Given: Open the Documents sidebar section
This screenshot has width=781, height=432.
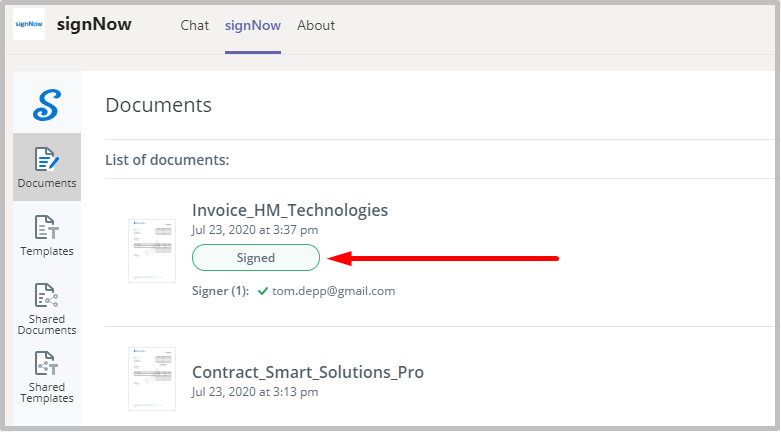Looking at the screenshot, I should tap(47, 167).
